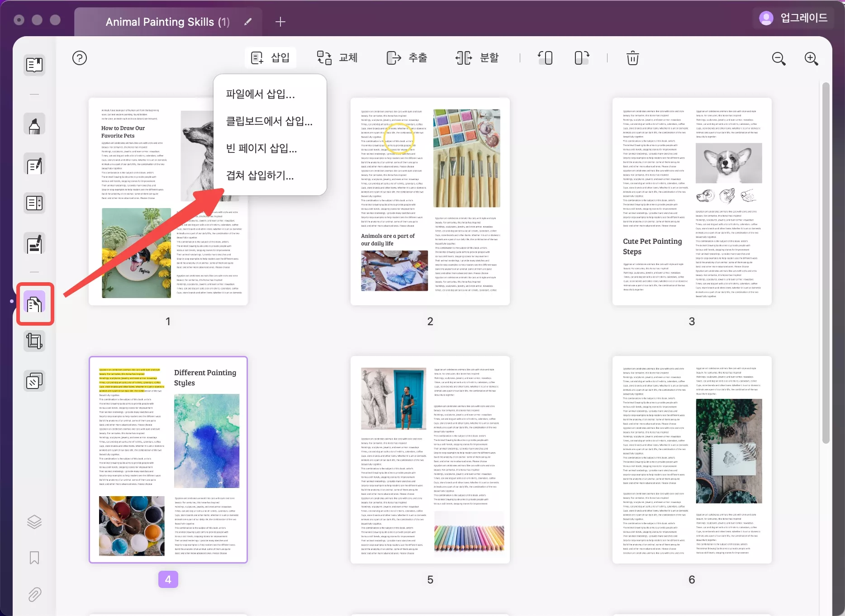
Task: Click the user profile avatar
Action: point(766,18)
